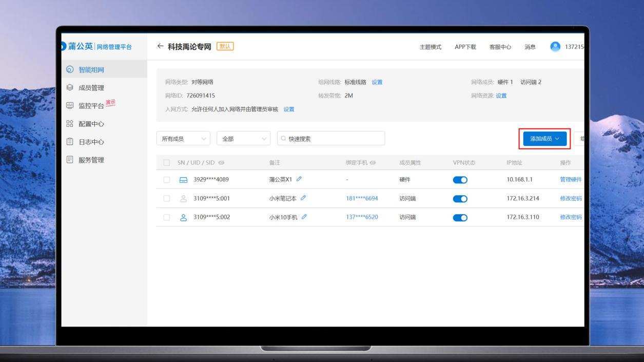
Task: Edit the 蒲公英X1 remark with the pencil icon
Action: click(x=299, y=179)
